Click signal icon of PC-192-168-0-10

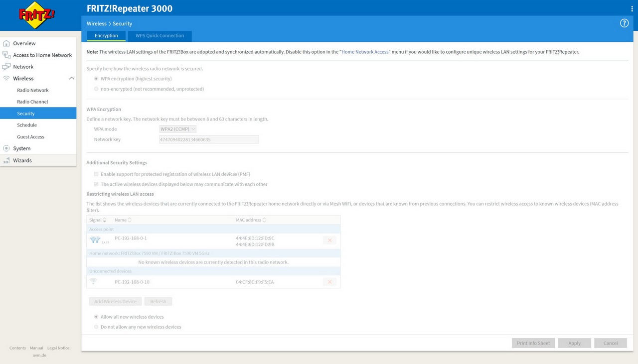(x=93, y=282)
